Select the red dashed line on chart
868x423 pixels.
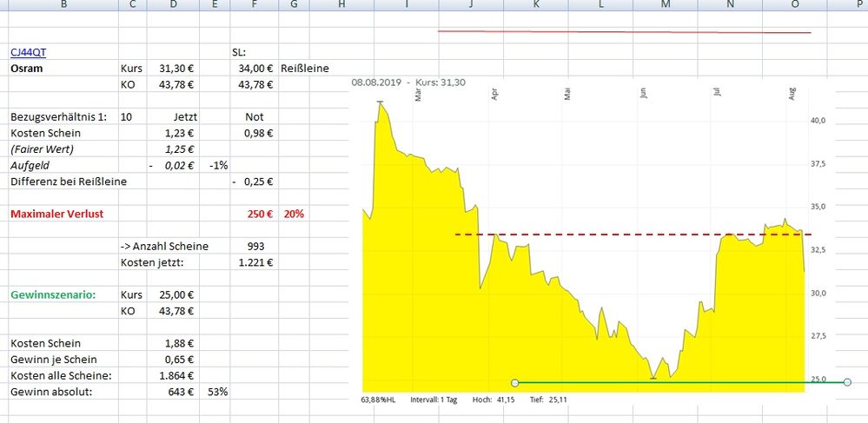click(608, 235)
